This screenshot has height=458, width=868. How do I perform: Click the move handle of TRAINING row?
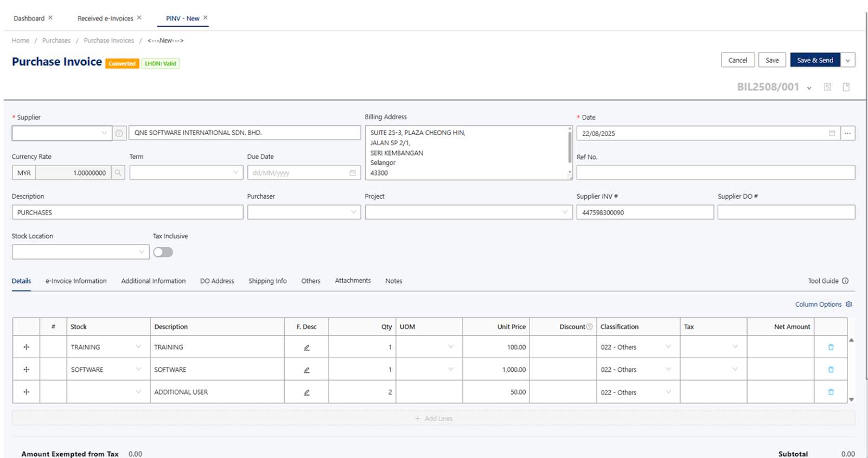(x=26, y=347)
